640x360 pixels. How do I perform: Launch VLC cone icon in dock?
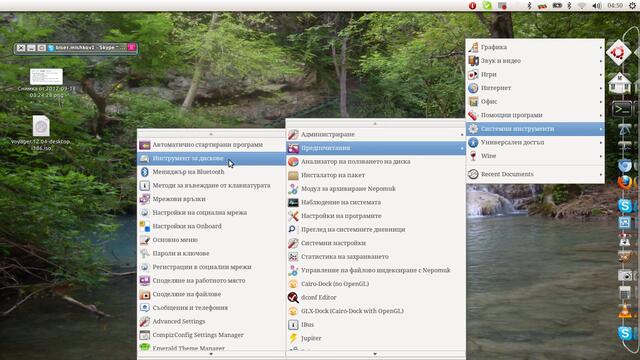(624, 312)
